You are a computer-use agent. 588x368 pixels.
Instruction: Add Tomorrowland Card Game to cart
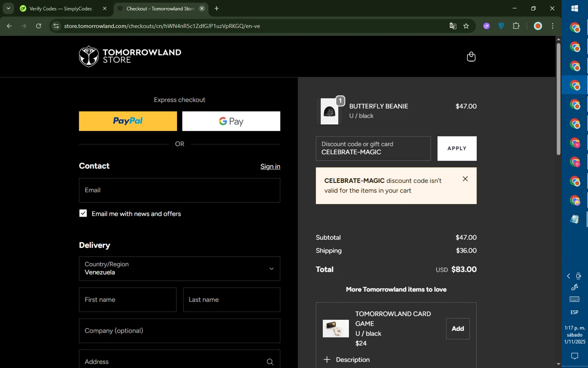[458, 329]
